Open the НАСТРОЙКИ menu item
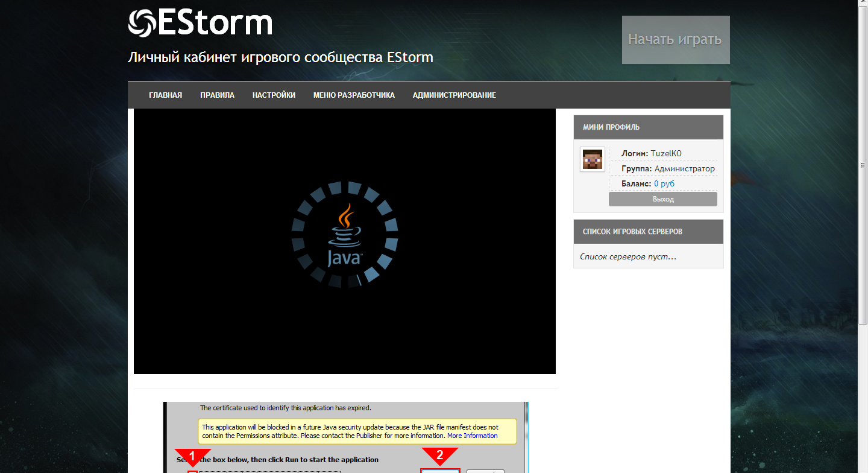The height and width of the screenshot is (473, 868). (274, 95)
